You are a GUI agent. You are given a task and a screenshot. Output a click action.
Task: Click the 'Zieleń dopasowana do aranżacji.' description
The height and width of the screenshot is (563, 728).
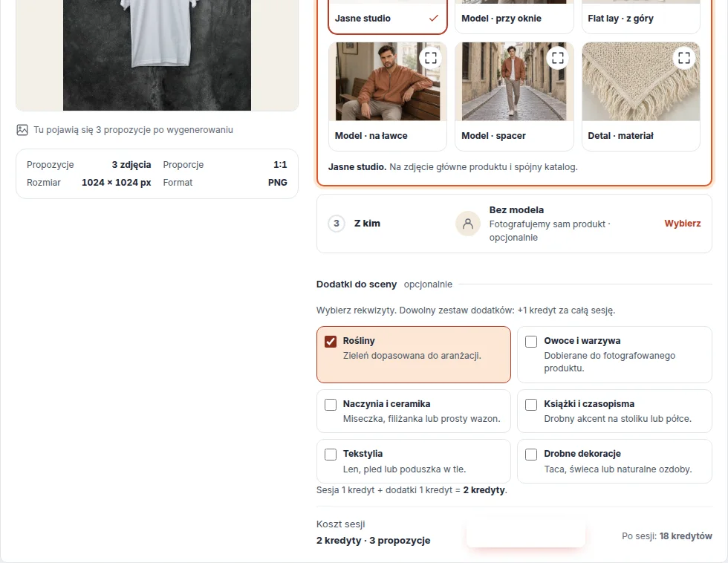(412, 356)
